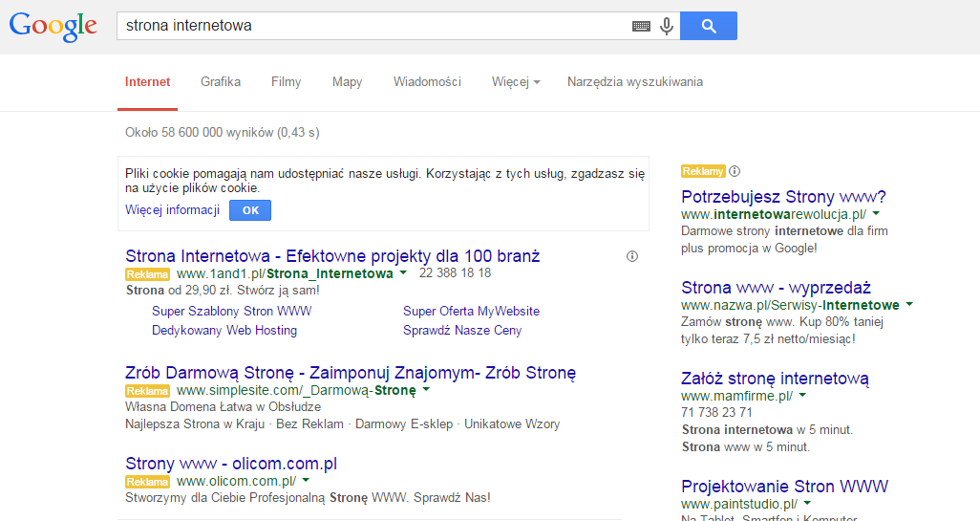This screenshot has height=521, width=980.
Task: Open dropdown arrow by internetowarewolucja.pl URL
Action: coord(876,214)
